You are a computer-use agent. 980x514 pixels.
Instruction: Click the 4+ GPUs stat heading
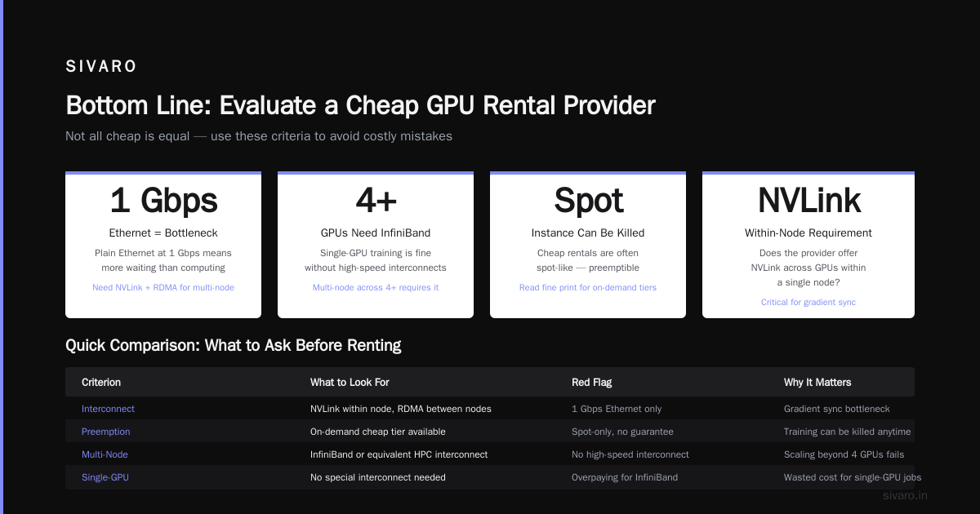[x=376, y=201]
